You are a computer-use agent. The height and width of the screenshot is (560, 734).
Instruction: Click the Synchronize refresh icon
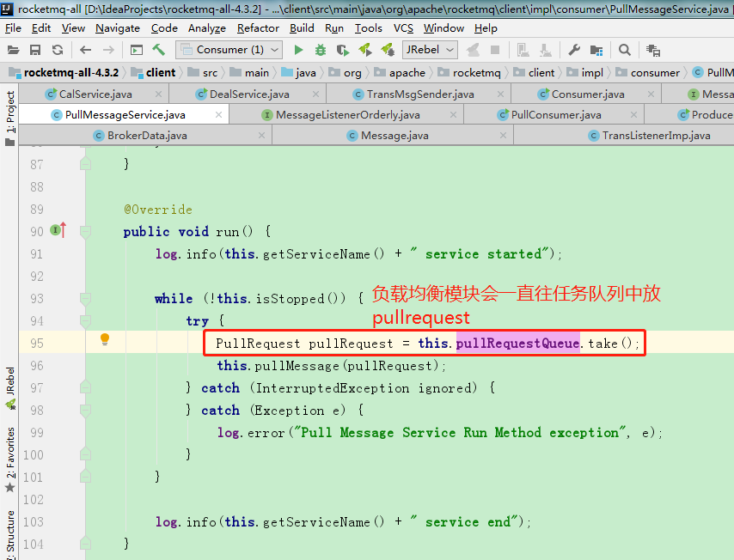click(57, 50)
